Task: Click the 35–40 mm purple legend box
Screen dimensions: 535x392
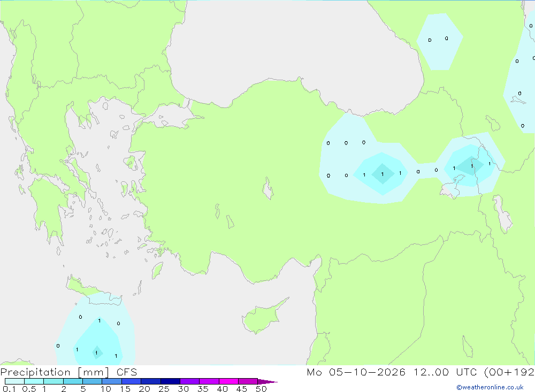Action: pyautogui.click(x=209, y=381)
